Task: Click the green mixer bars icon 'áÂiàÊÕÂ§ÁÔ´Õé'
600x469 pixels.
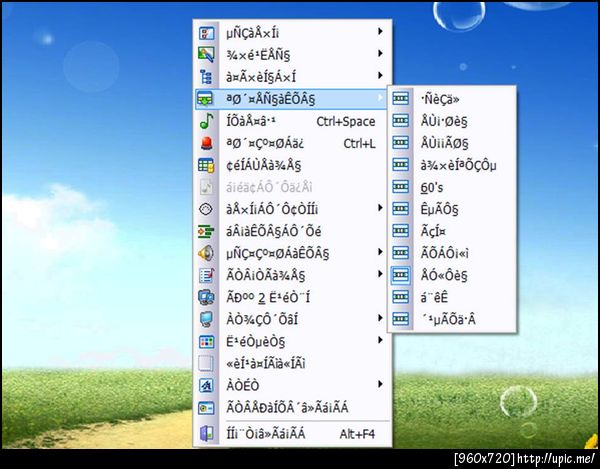Action: (206, 231)
